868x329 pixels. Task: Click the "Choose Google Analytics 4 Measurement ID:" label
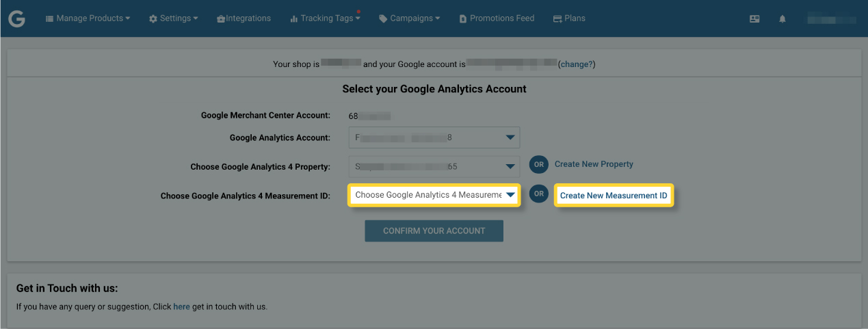pos(246,196)
